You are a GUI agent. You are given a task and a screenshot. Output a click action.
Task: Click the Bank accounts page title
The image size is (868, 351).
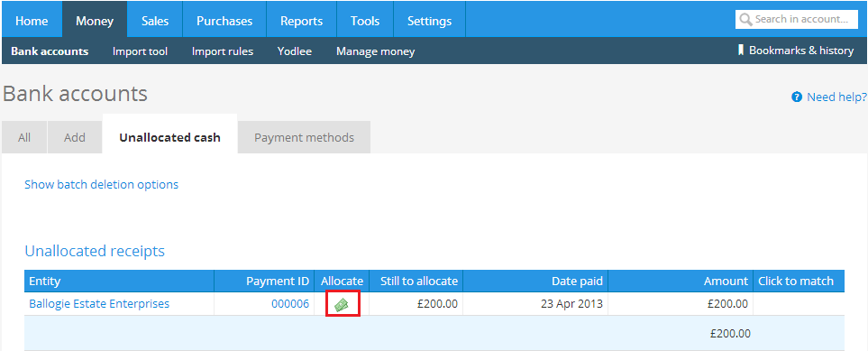tap(76, 94)
